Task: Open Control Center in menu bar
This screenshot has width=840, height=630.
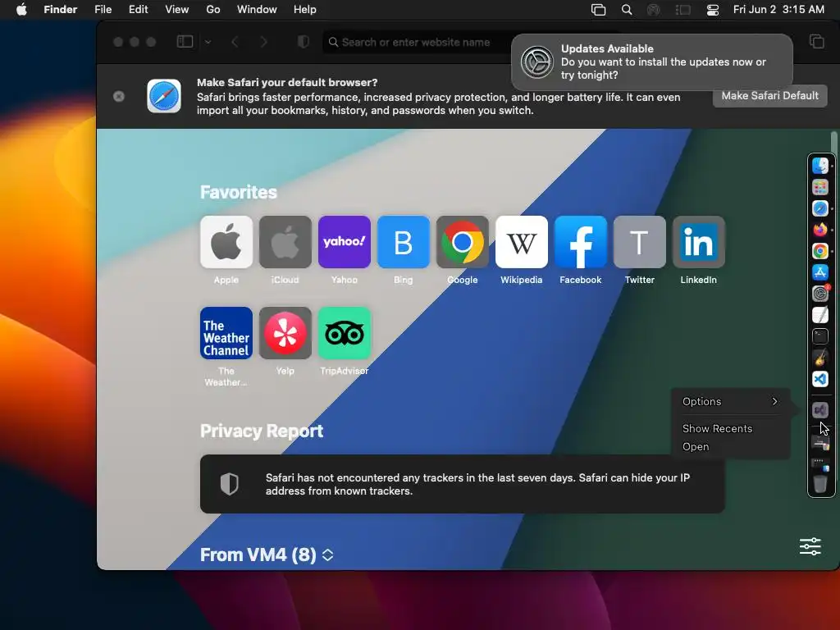Action: 713,10
